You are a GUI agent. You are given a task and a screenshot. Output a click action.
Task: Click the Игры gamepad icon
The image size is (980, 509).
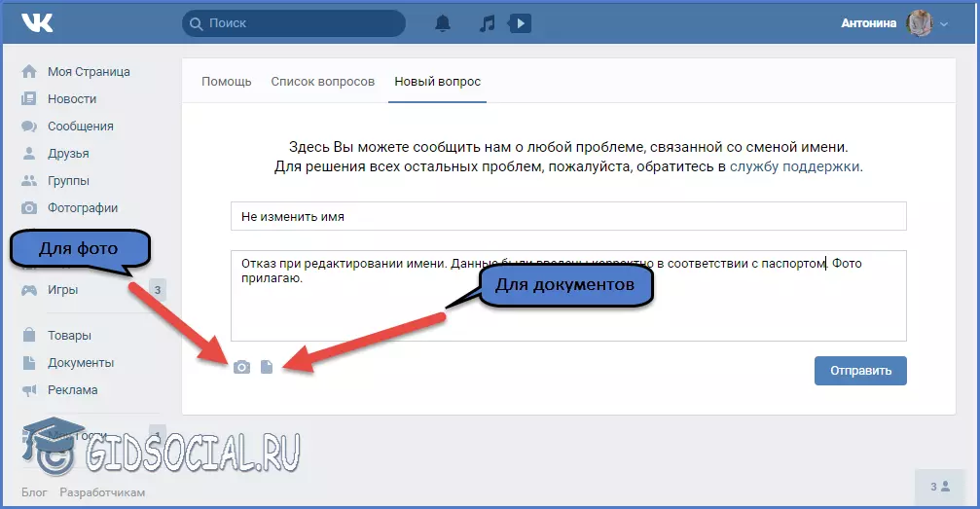coord(29,290)
